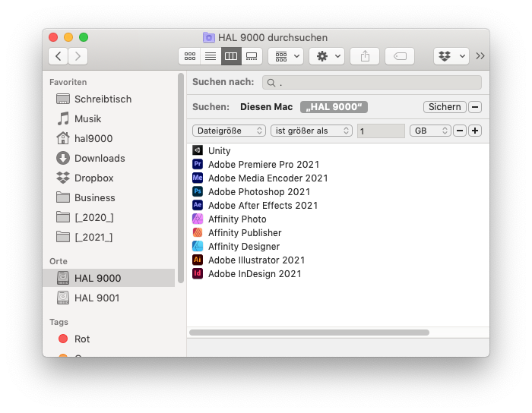Add search criterion with plus button
Image resolution: width=532 pixels, height=413 pixels.
pos(475,131)
